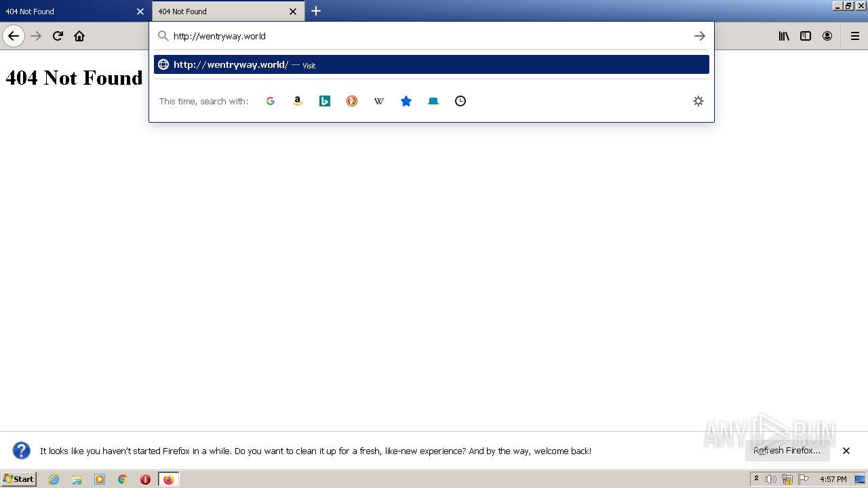Open the Windows Start menu
This screenshot has width=868, height=488.
pyautogui.click(x=18, y=479)
